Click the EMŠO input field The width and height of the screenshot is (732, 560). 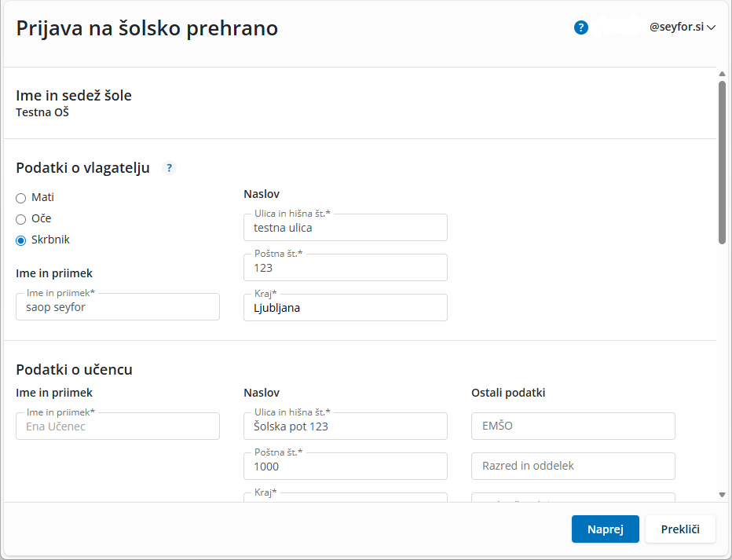coord(573,426)
